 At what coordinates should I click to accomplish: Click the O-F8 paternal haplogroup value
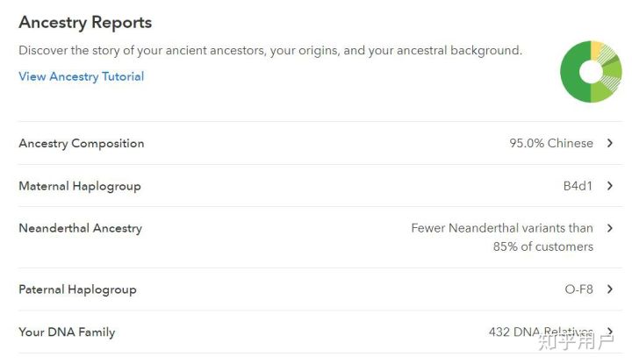(x=578, y=289)
